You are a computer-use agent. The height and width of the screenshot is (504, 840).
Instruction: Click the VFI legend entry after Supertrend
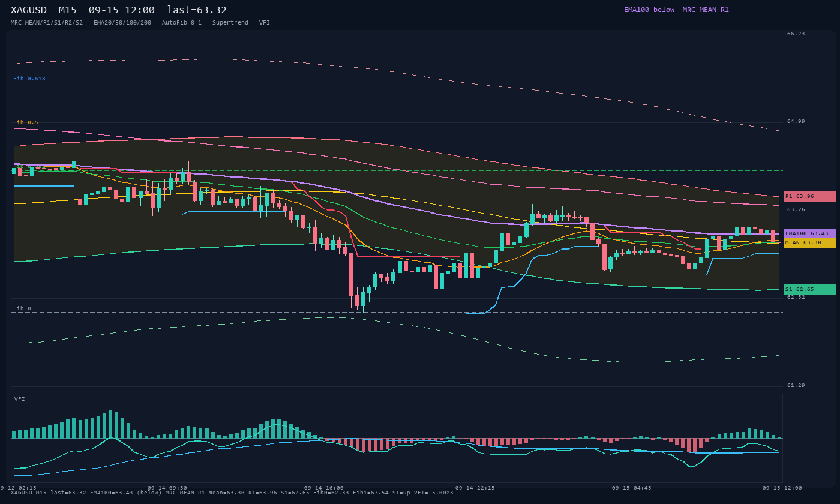[x=265, y=23]
